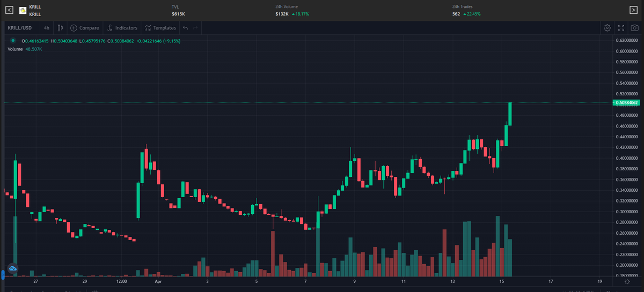This screenshot has width=644, height=292.
Task: Open the 4h interval dropdown
Action: 47,28
